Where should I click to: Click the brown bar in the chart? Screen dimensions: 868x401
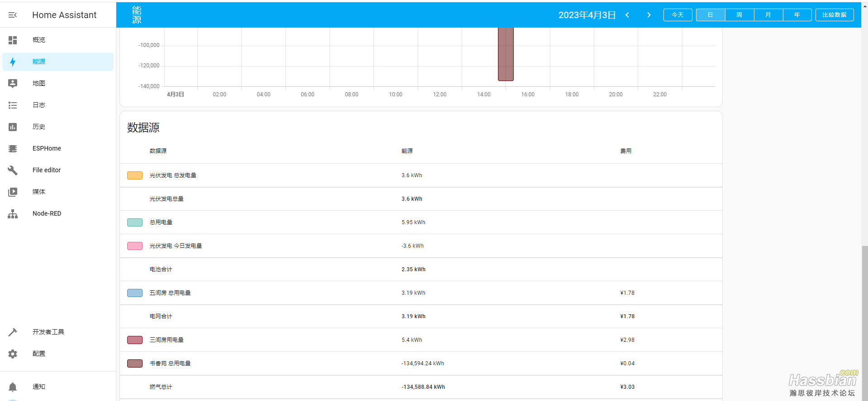(506, 54)
